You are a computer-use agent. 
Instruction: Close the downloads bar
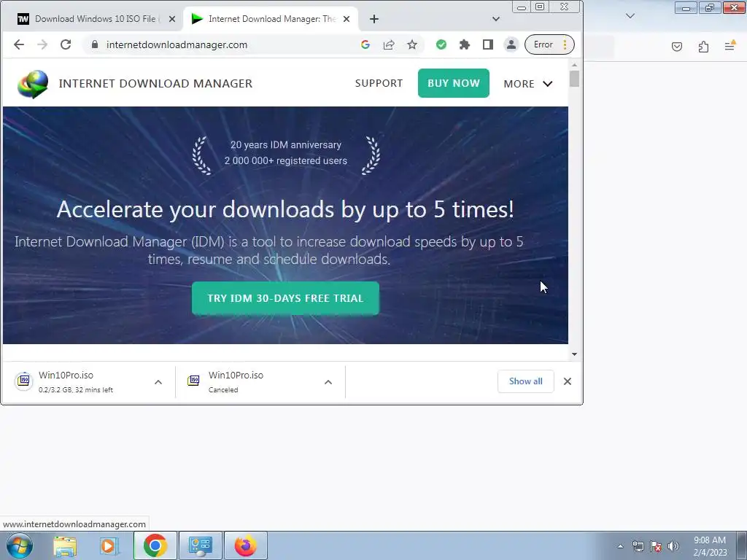coord(568,381)
